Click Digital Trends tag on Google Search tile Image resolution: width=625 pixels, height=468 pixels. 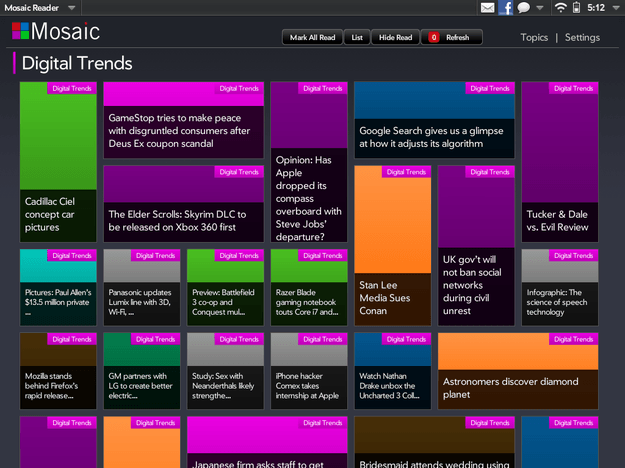pyautogui.click(x=490, y=88)
